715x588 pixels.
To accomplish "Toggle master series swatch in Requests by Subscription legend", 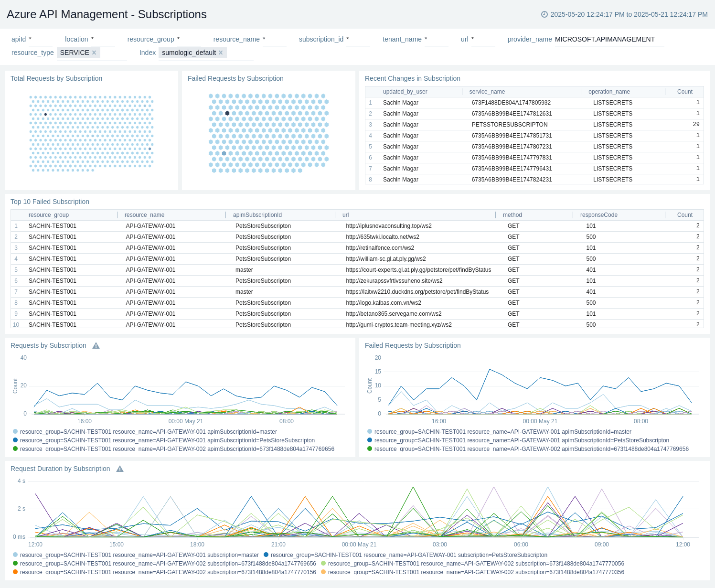I will [x=15, y=431].
